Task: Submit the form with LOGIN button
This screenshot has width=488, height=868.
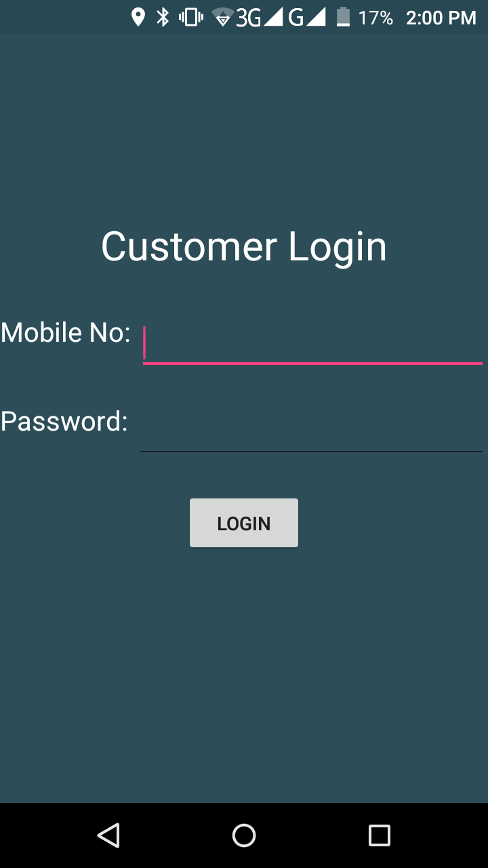Action: coord(244,523)
